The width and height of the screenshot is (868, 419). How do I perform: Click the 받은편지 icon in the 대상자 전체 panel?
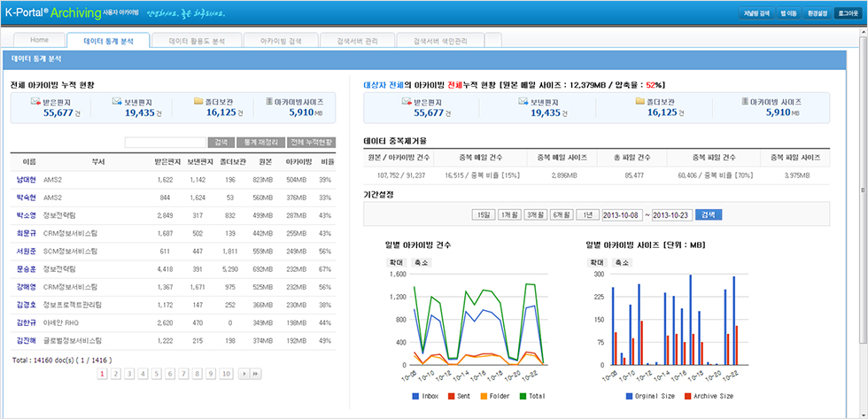[406, 102]
